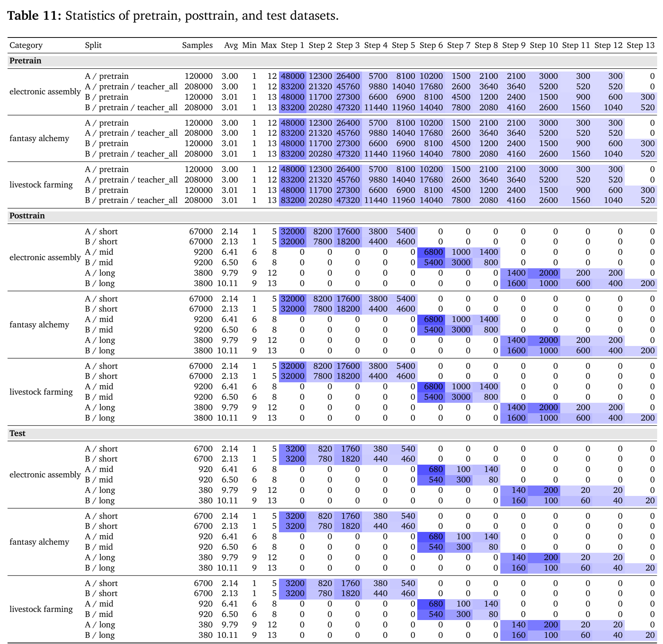Click the 'Step 9' column header

click(x=514, y=45)
